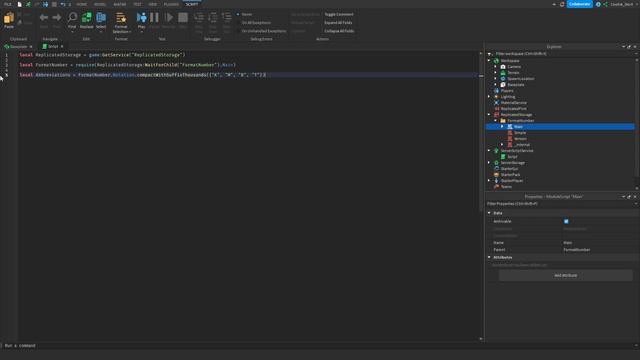
Task: Collapse the FormatNumber folder node
Action: tap(496, 121)
